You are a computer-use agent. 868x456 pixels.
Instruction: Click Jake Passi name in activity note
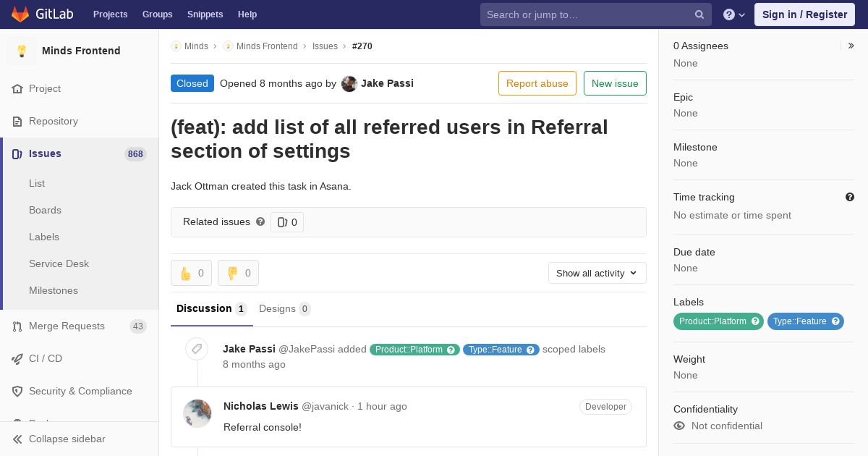(x=249, y=349)
